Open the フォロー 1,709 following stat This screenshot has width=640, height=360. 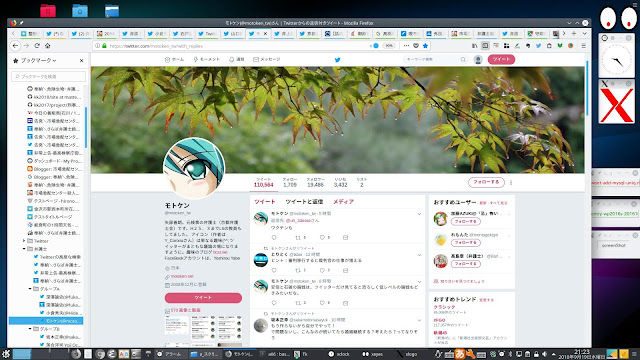click(x=290, y=182)
